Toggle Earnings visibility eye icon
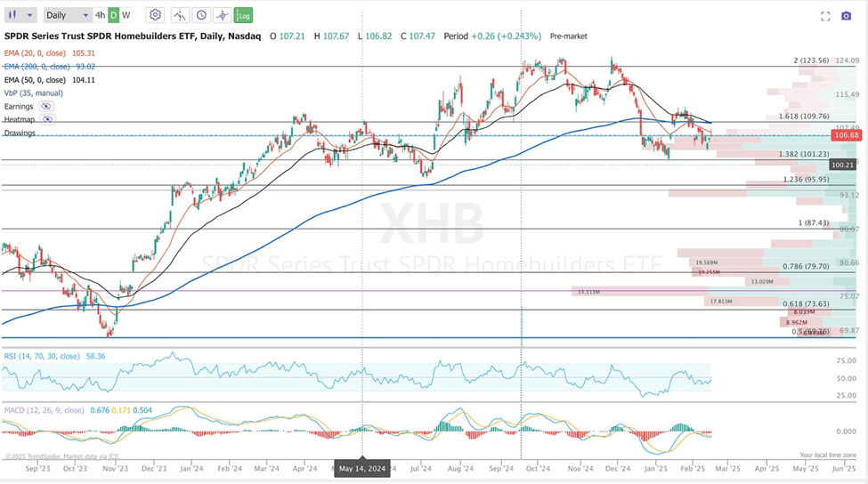The height and width of the screenshot is (484, 868). pyautogui.click(x=46, y=106)
